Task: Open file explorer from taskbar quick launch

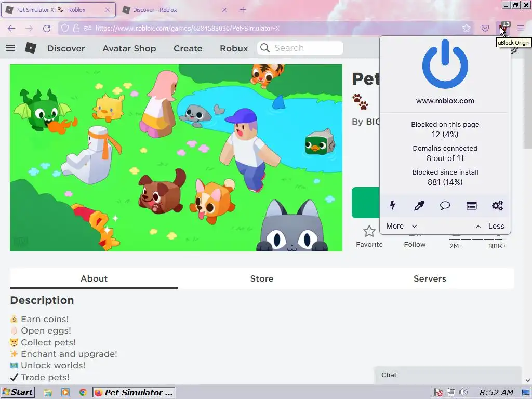Action: pyautogui.click(x=48, y=393)
